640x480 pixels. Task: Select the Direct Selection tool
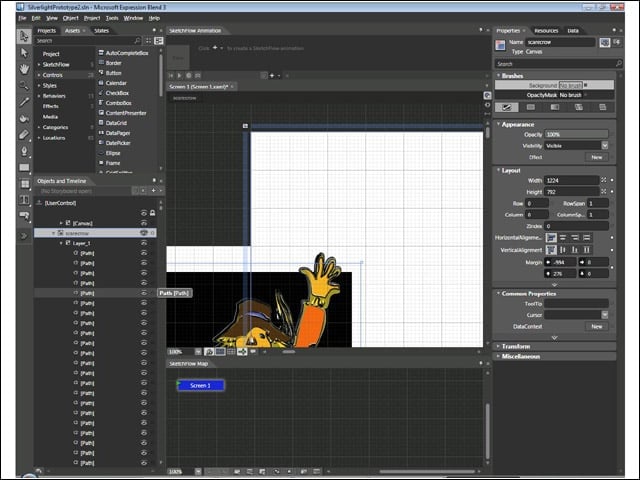[24, 53]
